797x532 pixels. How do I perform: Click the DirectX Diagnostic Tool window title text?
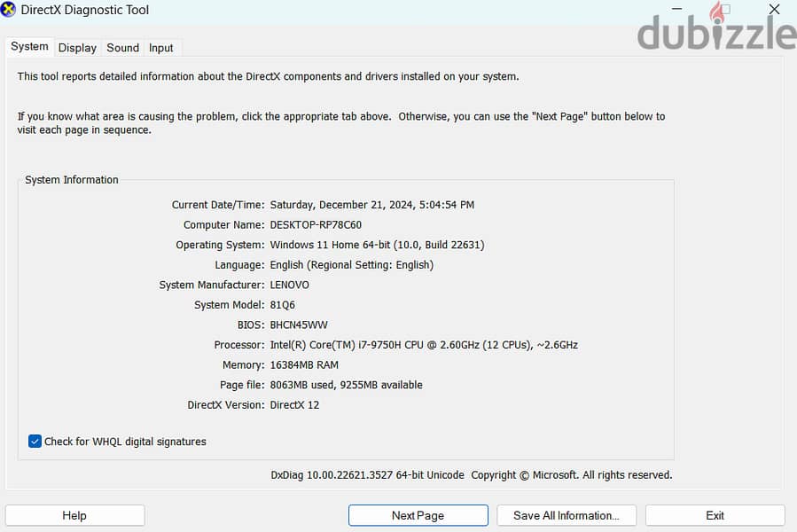click(x=85, y=10)
